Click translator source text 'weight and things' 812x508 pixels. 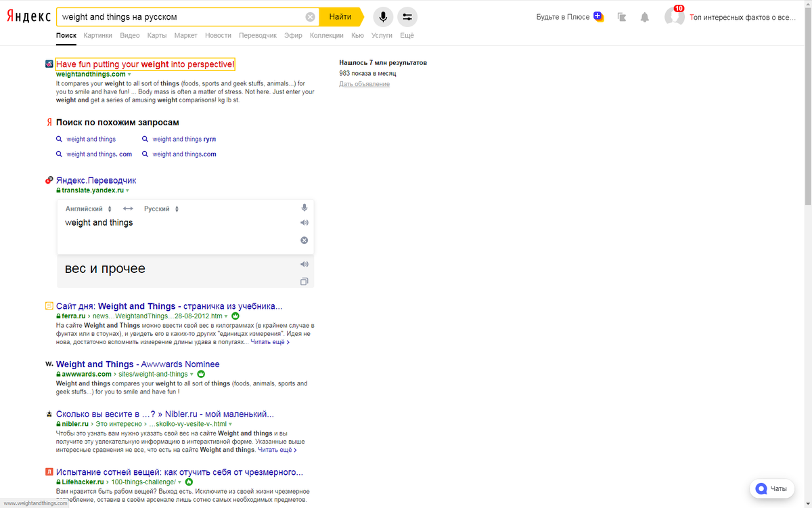[x=99, y=223]
